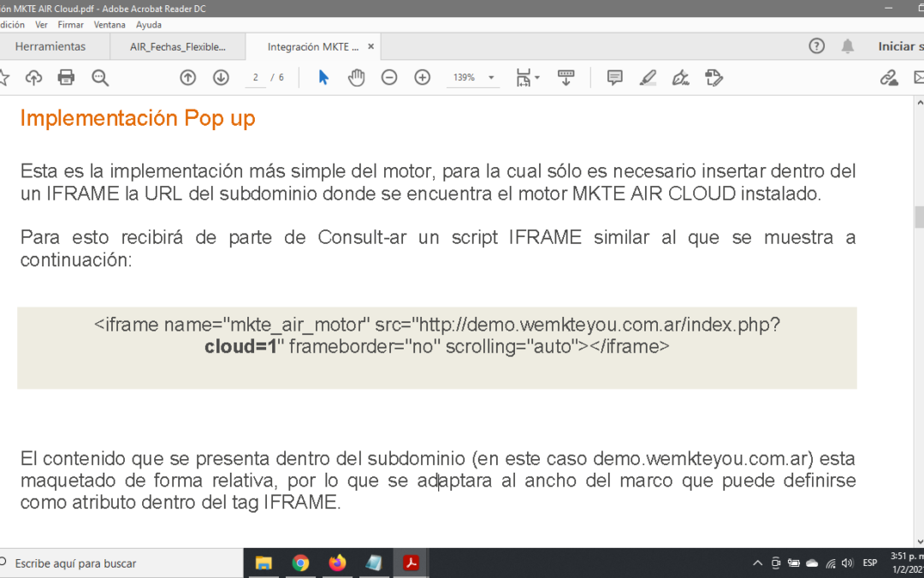Add a sticky note comment
924x578 pixels.
pyautogui.click(x=614, y=77)
